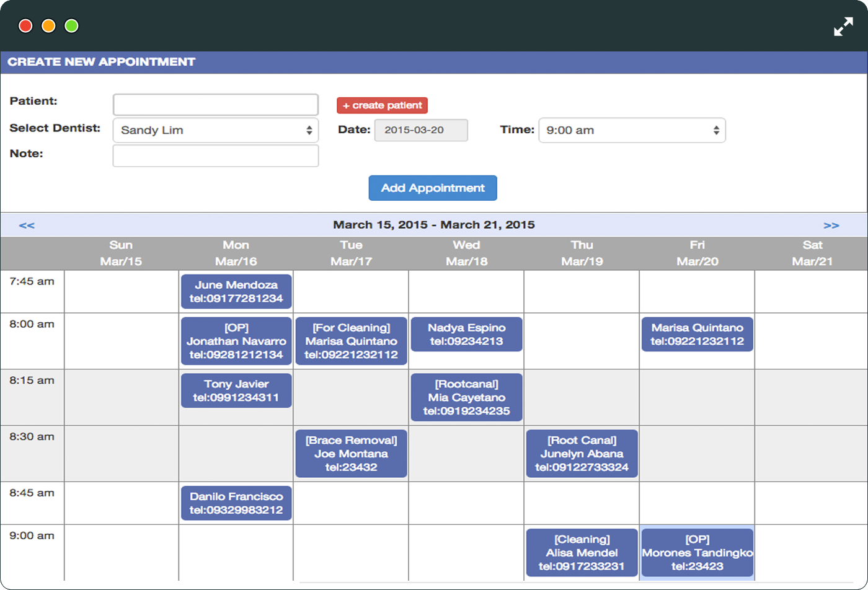The width and height of the screenshot is (868, 590).
Task: Click the Note input field
Action: 216,156
